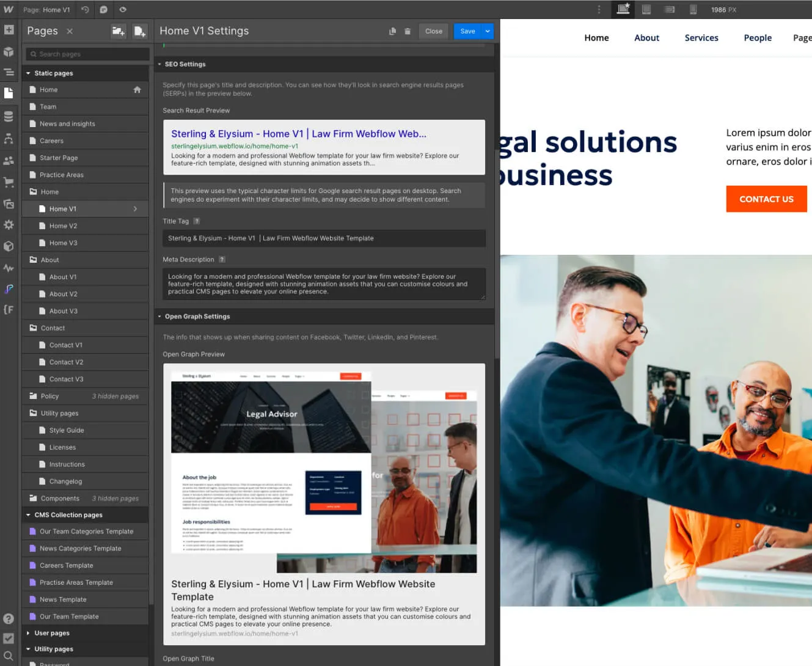
Task: Click the undo history icon in top bar
Action: coord(85,10)
